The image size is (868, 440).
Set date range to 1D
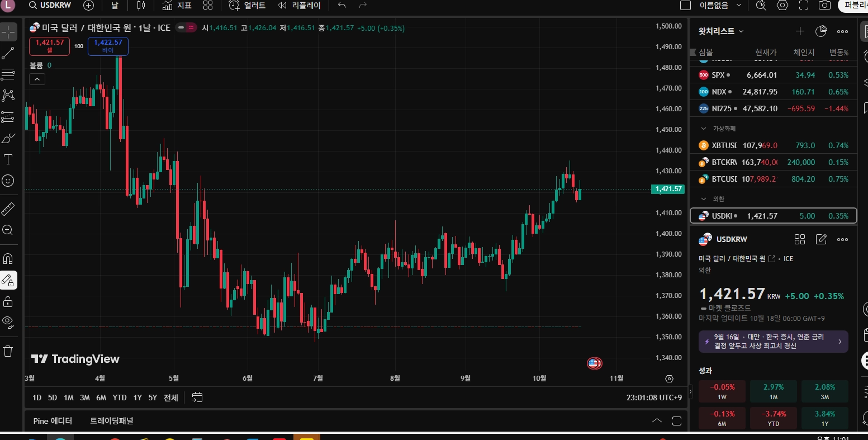pos(37,398)
